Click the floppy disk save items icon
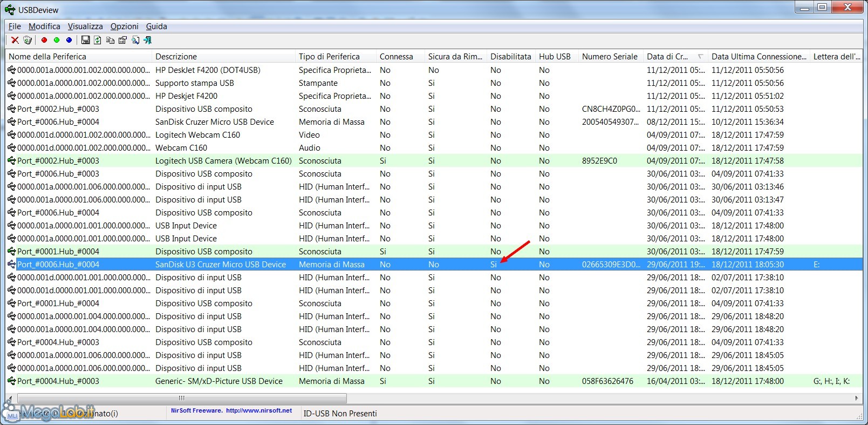Image resolution: width=868 pixels, height=425 pixels. [x=85, y=40]
